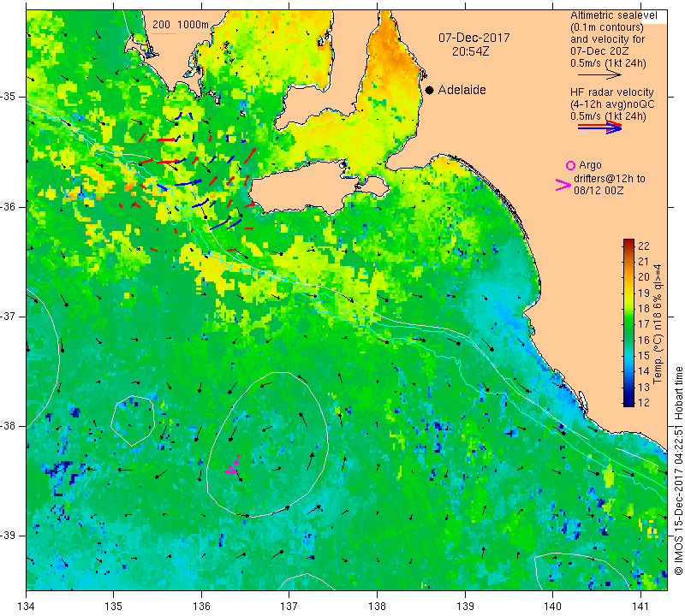Click the temperature color bar scale
Viewport: 685px width, 616px height.
(628, 323)
